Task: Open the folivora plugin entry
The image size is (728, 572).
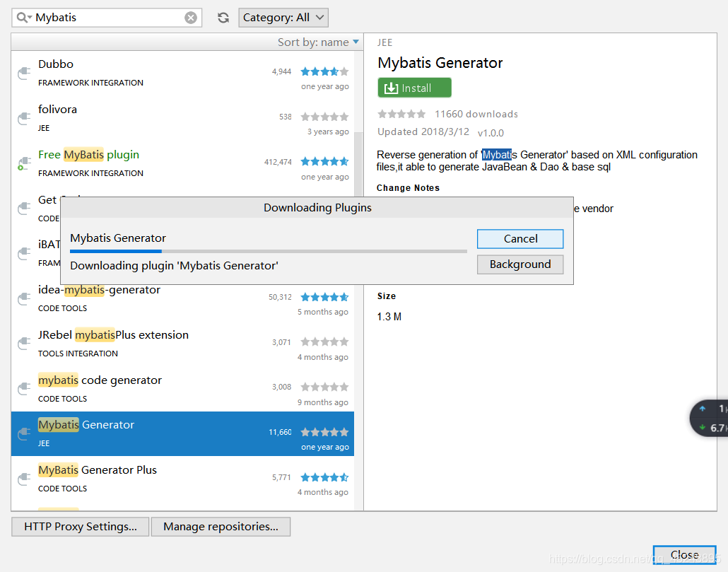Action: [182, 118]
